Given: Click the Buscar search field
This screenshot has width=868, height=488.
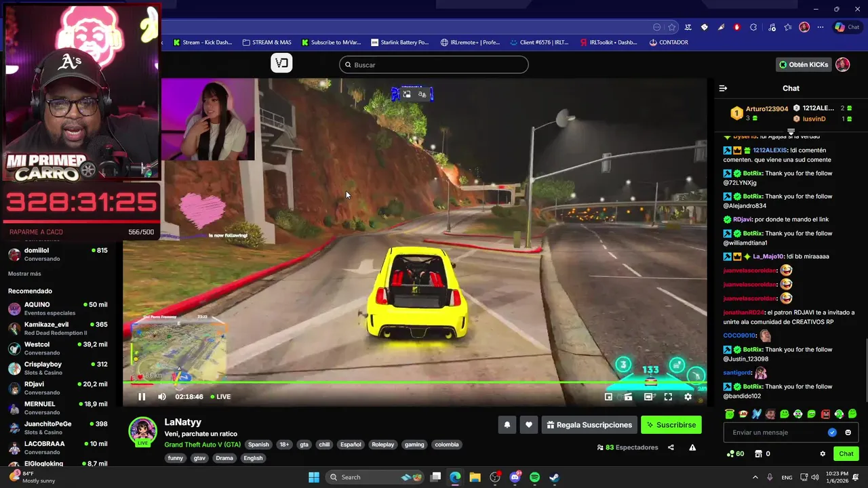Looking at the screenshot, I should coord(434,64).
